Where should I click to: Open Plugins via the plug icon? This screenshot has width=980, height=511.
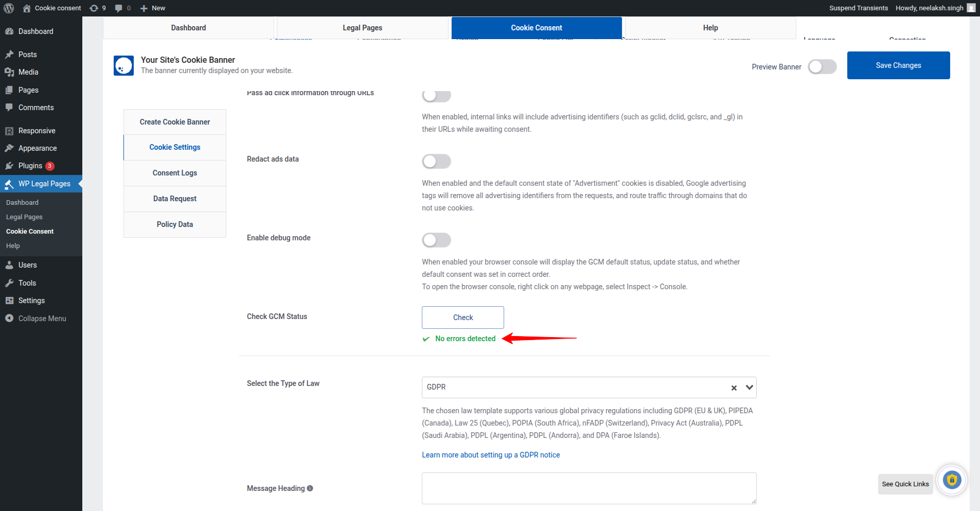click(x=11, y=165)
